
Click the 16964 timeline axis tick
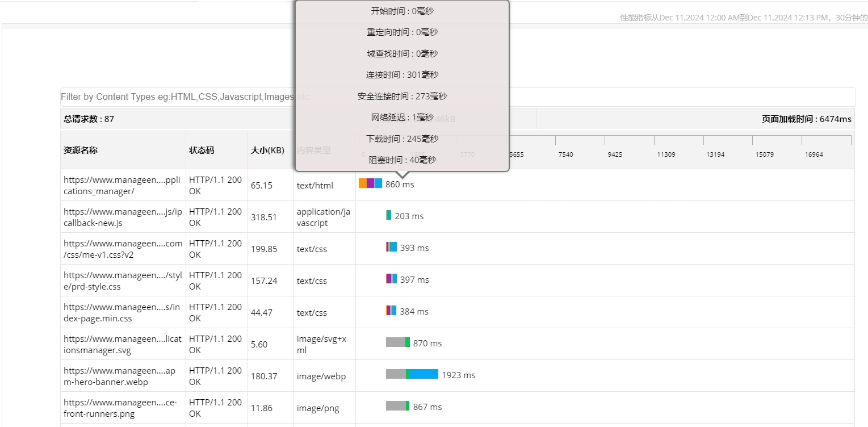point(814,154)
